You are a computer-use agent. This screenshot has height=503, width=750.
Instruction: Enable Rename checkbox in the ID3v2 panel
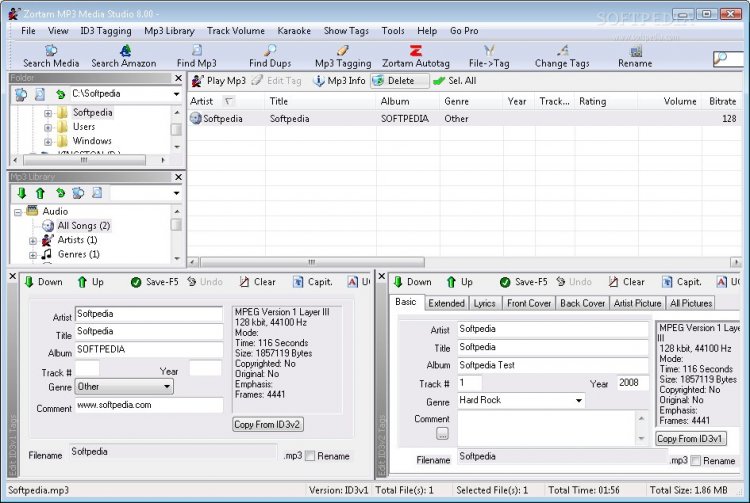click(696, 460)
